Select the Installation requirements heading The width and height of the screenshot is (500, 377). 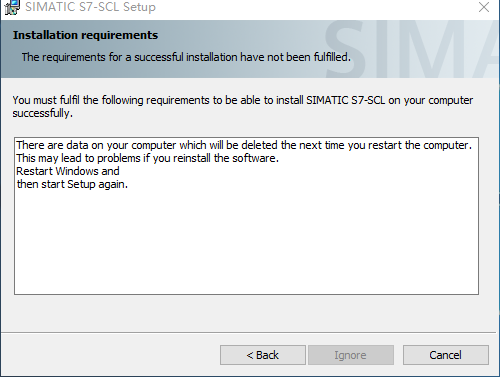coord(85,35)
